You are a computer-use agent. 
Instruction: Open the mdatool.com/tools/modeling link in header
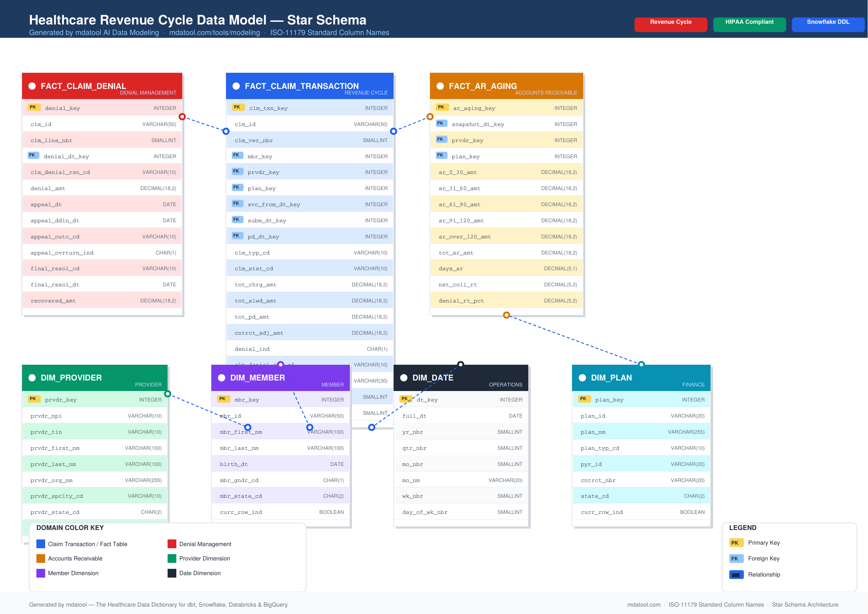click(214, 33)
